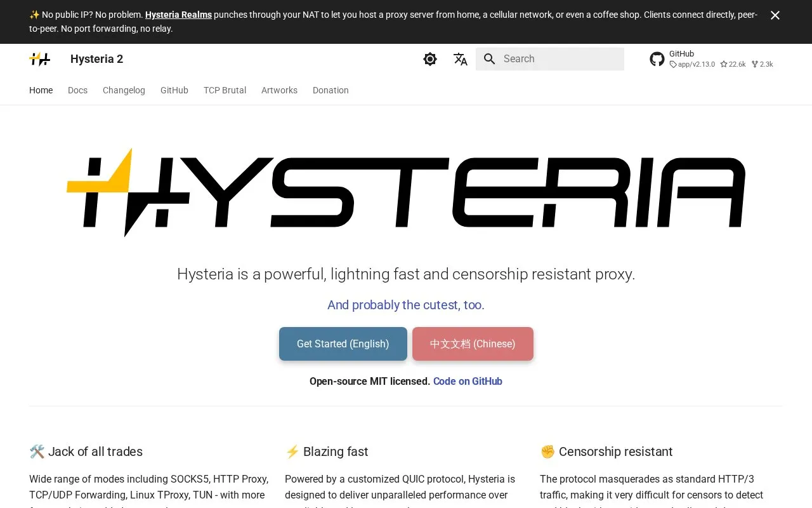The width and height of the screenshot is (812, 508).
Task: Focus the Search input field
Action: click(550, 59)
